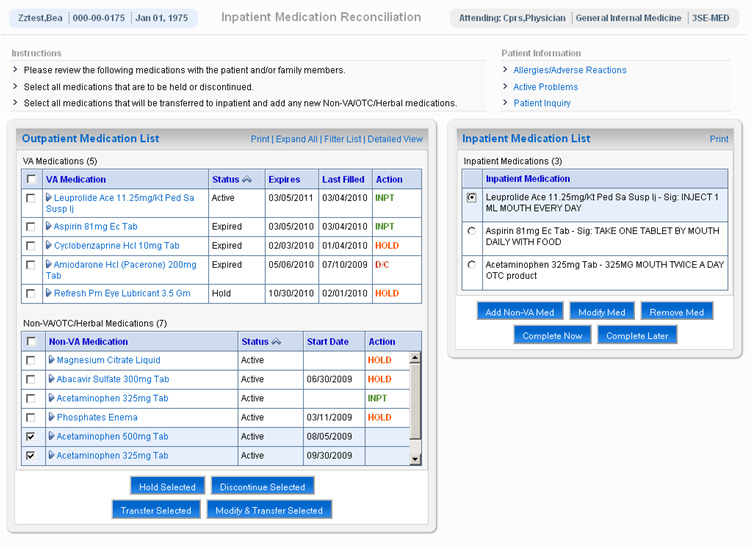751x547 pixels.
Task: Click the sort icon beside Status in VA Medications
Action: (x=247, y=180)
